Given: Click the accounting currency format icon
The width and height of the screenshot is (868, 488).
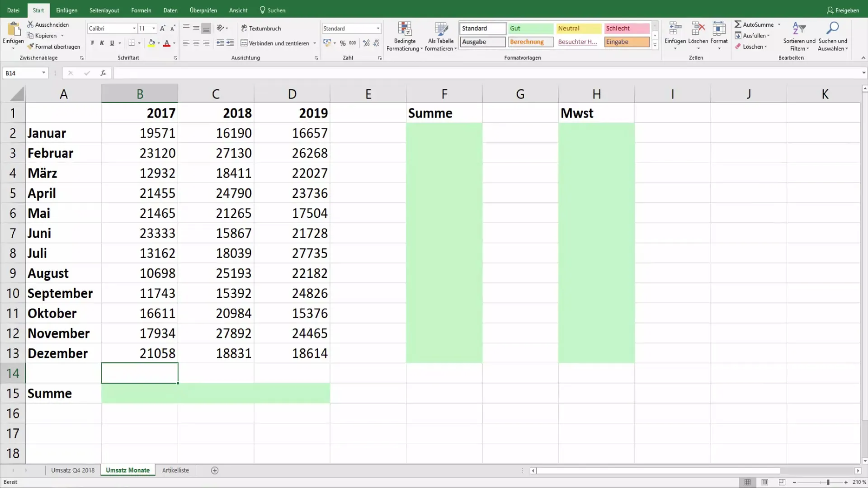Looking at the screenshot, I should click(x=327, y=43).
